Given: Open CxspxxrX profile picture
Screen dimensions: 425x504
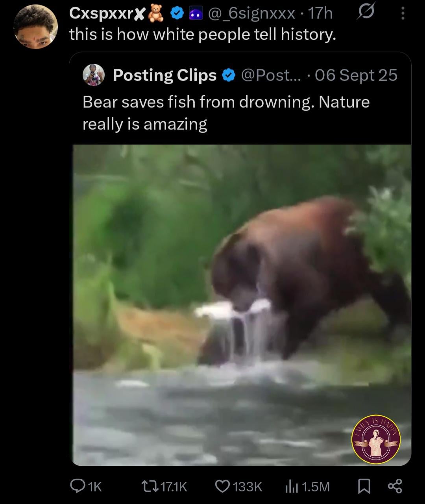Looking at the screenshot, I should pyautogui.click(x=35, y=27).
